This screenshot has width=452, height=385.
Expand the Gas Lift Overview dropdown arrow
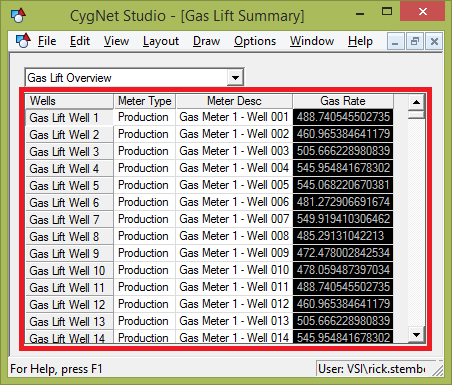click(235, 78)
